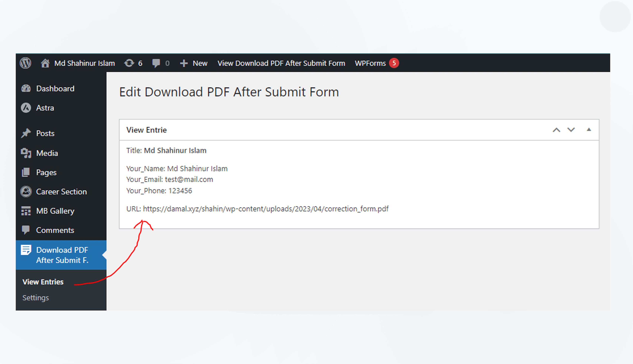Click the View Entries submenu link
This screenshot has height=364, width=633.
point(43,282)
